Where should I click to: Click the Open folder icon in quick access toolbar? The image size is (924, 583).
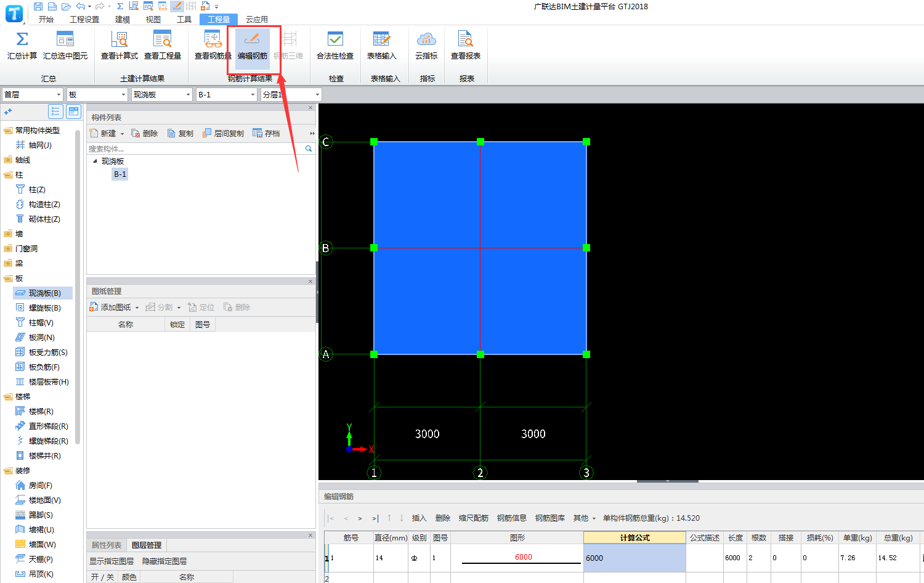[x=66, y=6]
